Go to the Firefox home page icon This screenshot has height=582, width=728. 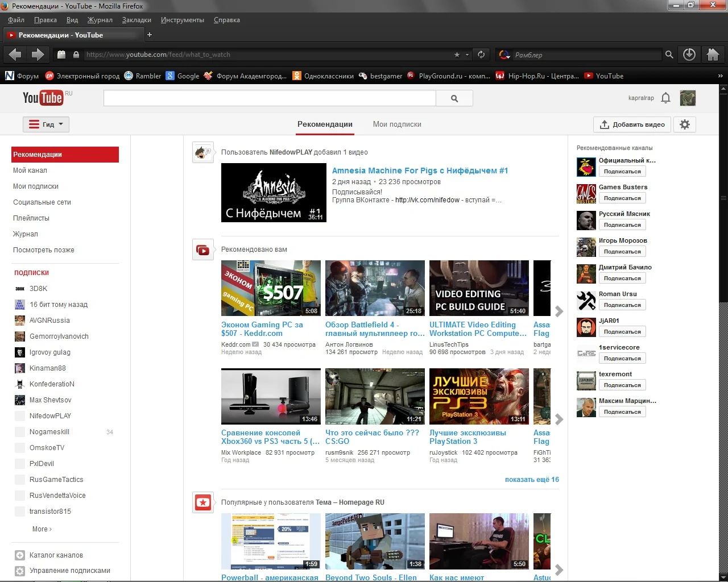pyautogui.click(x=713, y=55)
